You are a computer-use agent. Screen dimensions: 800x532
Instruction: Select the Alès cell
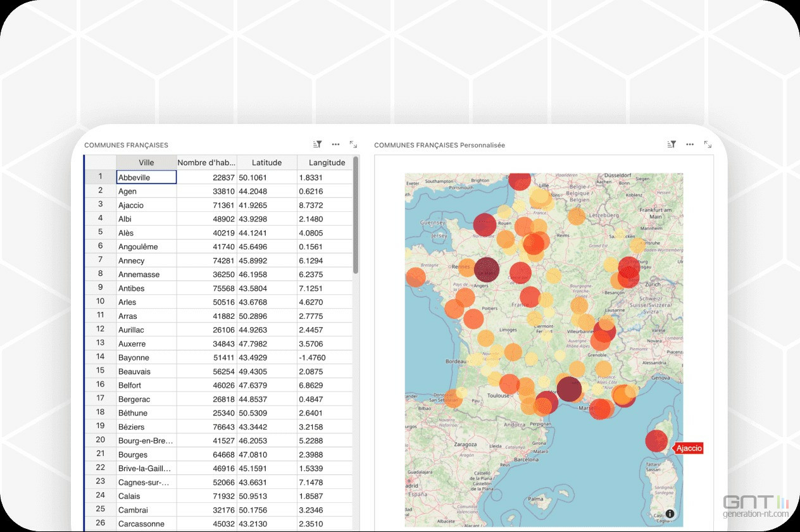[x=146, y=233]
